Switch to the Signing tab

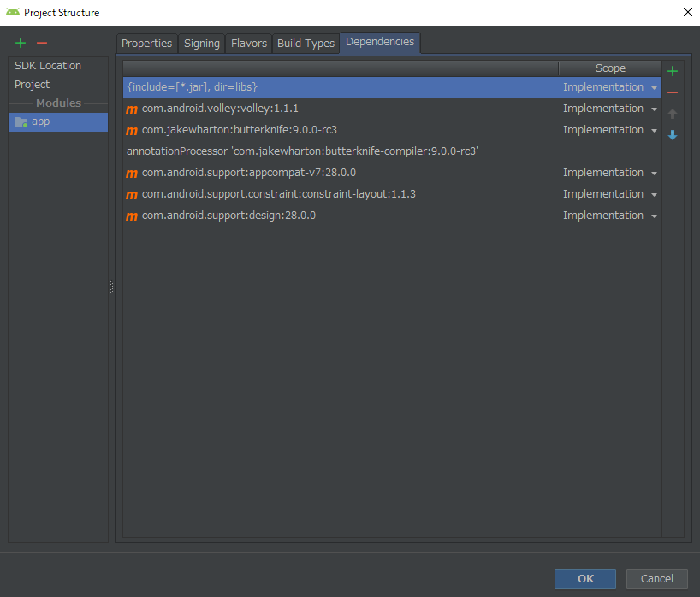(x=201, y=43)
